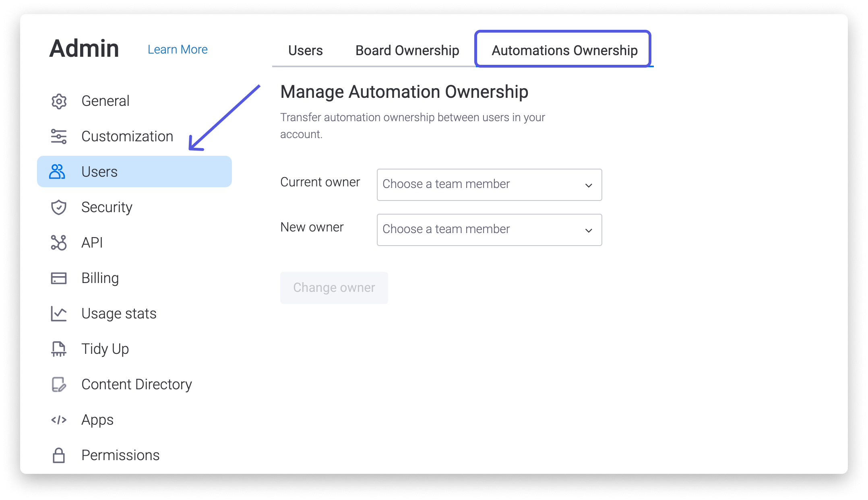Click the chevron arrow in Current owner field
Image resolution: width=868 pixels, height=500 pixels.
coord(589,185)
